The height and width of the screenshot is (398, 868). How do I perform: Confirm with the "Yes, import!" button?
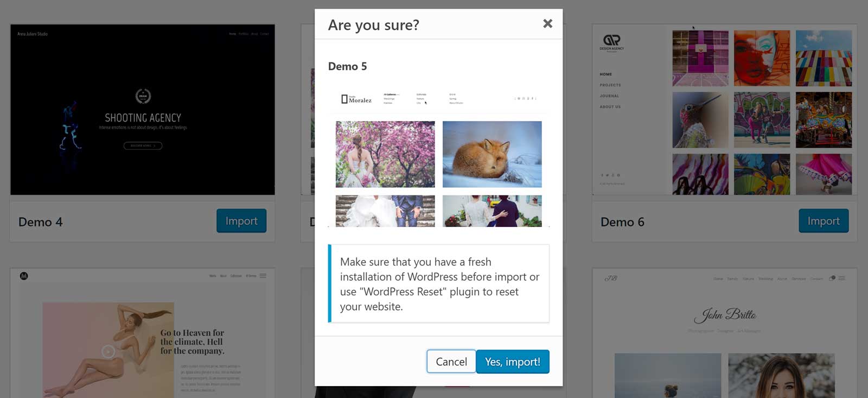pos(513,362)
